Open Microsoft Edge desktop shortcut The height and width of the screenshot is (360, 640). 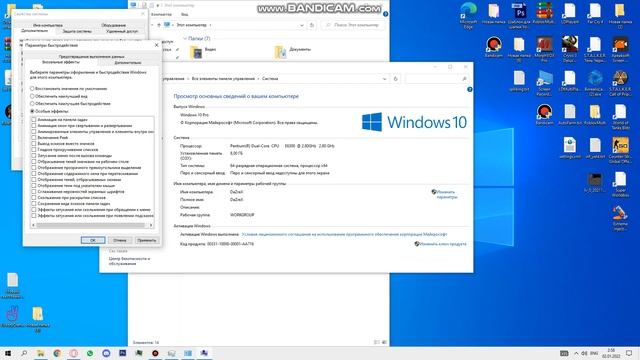click(x=468, y=16)
